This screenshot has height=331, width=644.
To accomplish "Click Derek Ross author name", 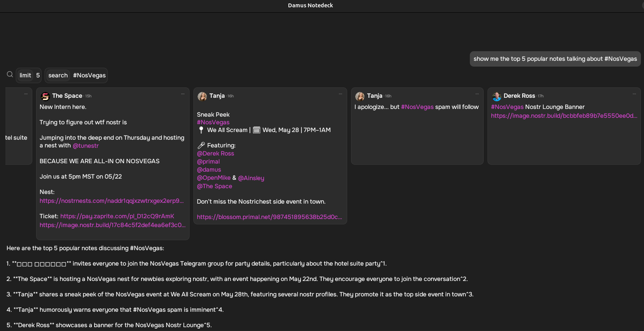I will pyautogui.click(x=519, y=96).
